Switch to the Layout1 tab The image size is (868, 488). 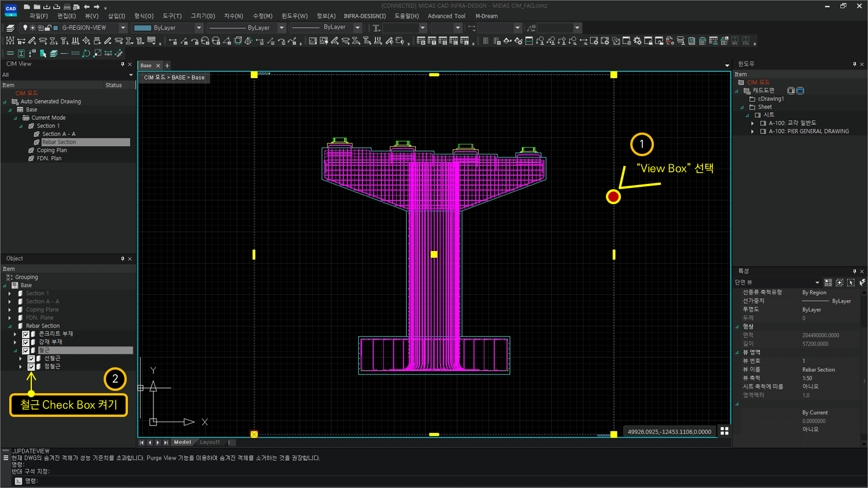[209, 442]
